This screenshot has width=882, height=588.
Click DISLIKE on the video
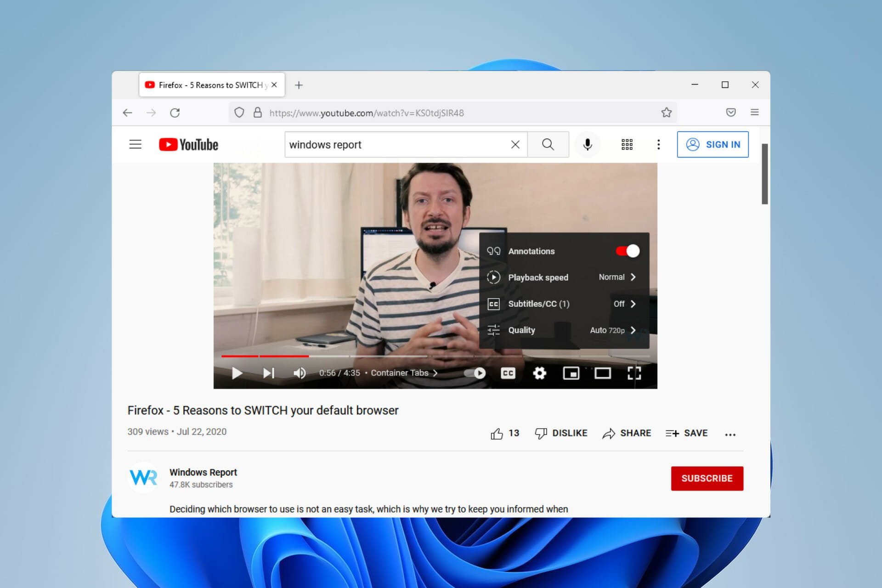561,433
